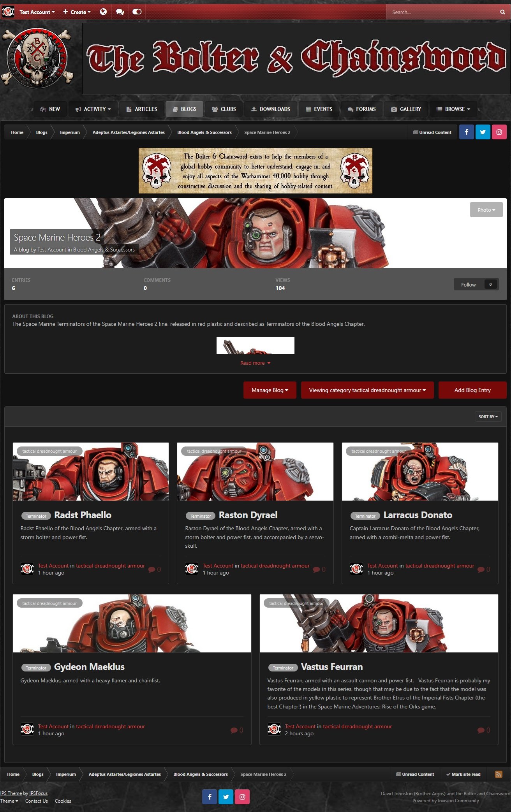The width and height of the screenshot is (511, 812).
Task: Open the Vastus Feurran entry thumbnail
Action: (379, 623)
